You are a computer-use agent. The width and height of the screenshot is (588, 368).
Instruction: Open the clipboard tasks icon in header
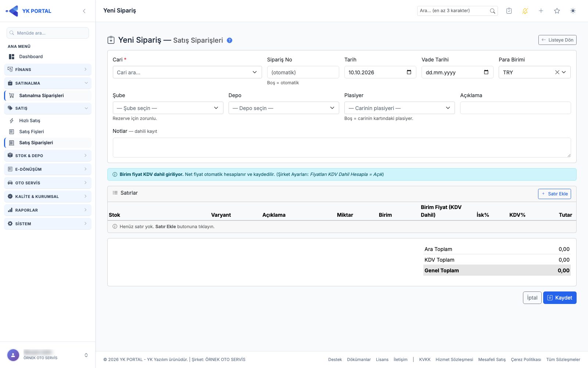pos(509,11)
